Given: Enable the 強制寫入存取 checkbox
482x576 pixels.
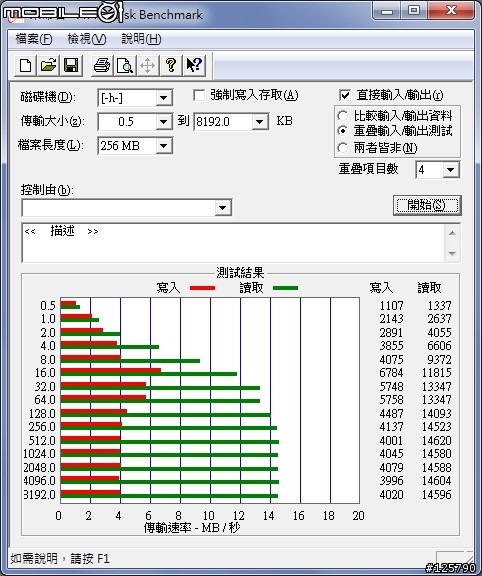Looking at the screenshot, I should 199,96.
